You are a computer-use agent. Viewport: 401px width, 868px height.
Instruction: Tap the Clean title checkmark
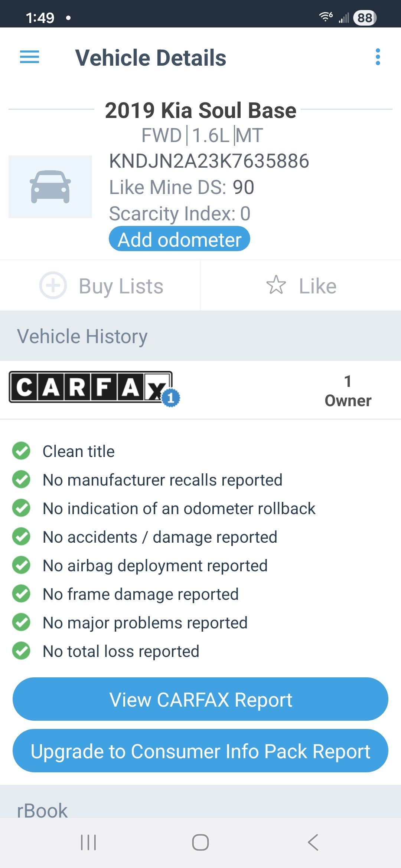(21, 451)
